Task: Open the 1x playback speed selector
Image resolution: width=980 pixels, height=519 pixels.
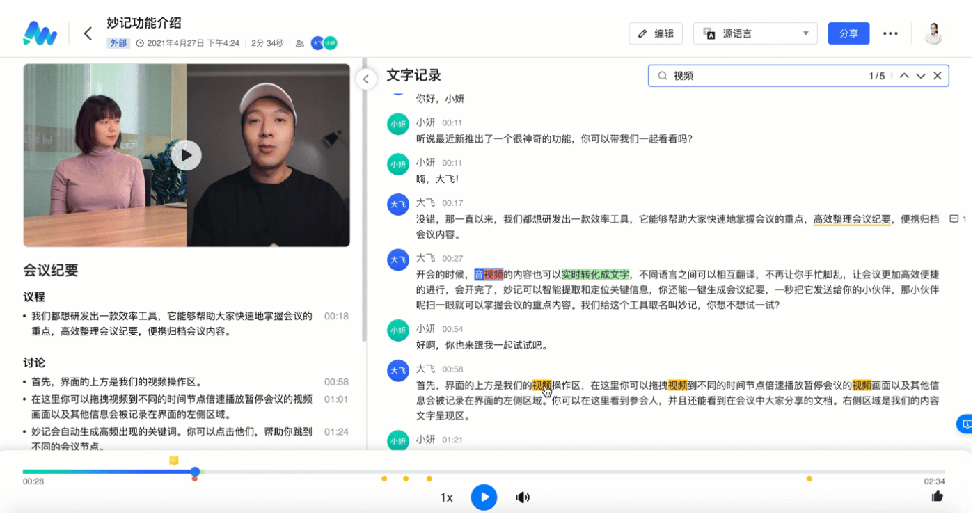Action: pos(446,497)
